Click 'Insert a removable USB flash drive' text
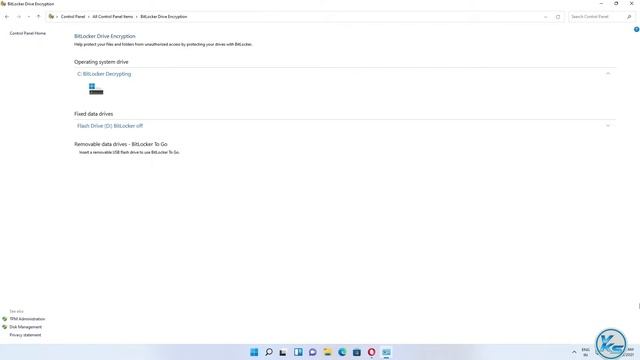The image size is (640, 360). coord(129,152)
